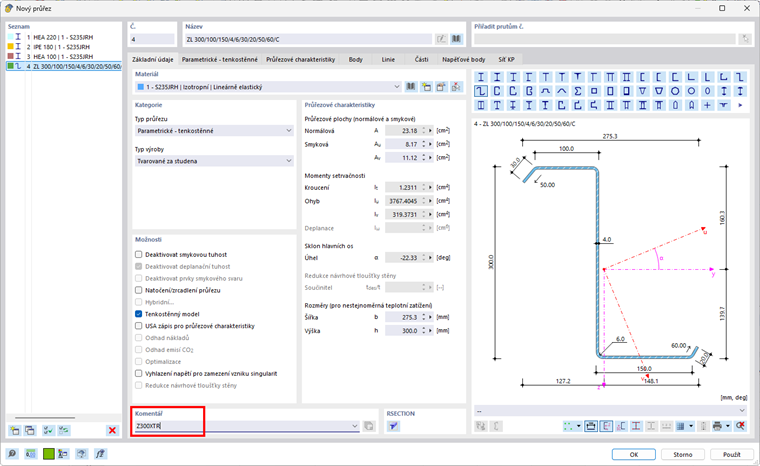Screen dimensions: 760x466
Task: Expand the Komentář dropdown arrow
Action: point(355,426)
